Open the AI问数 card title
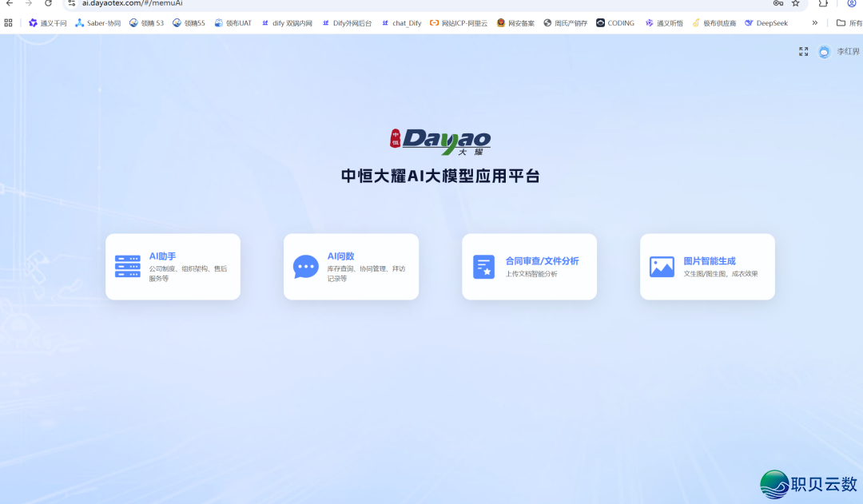 click(340, 256)
